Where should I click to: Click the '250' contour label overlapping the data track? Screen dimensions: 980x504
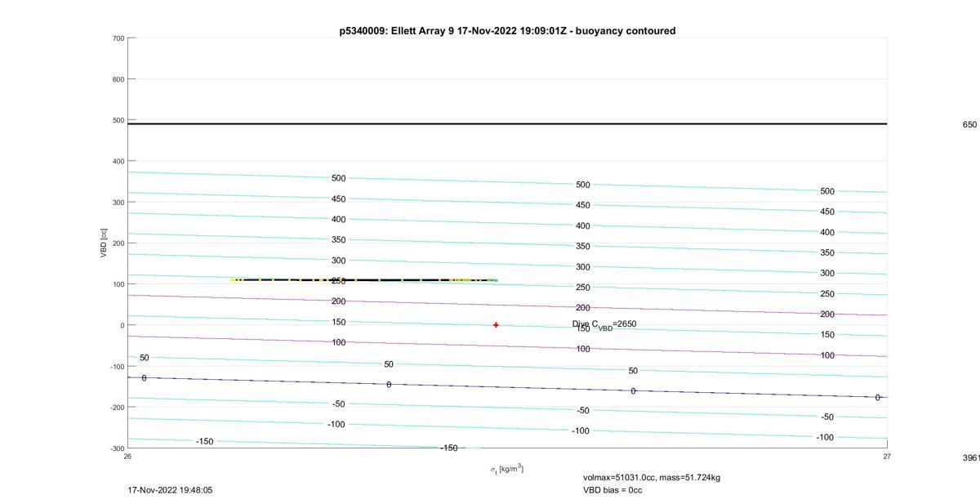click(x=339, y=281)
